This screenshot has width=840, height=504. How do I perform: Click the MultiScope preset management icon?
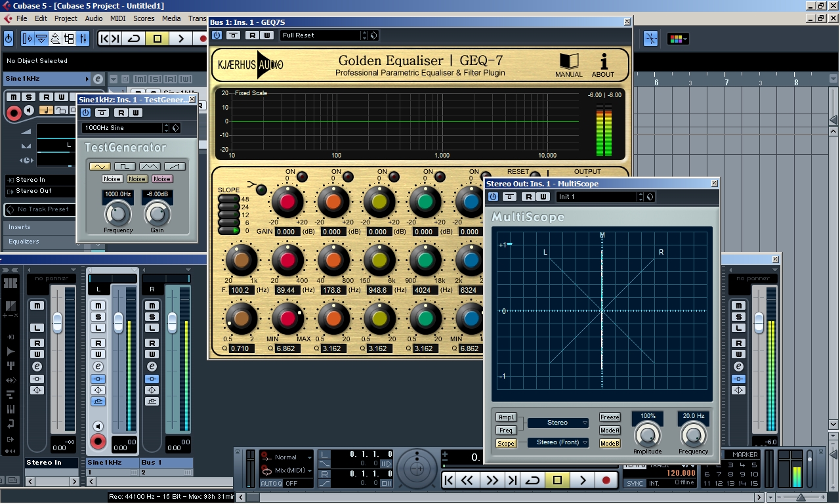coord(650,197)
